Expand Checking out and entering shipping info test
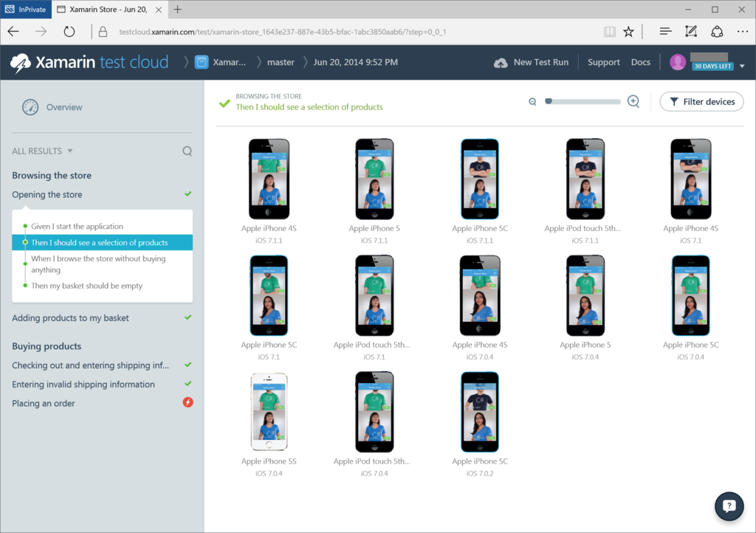The height and width of the screenshot is (533, 756). click(x=90, y=365)
